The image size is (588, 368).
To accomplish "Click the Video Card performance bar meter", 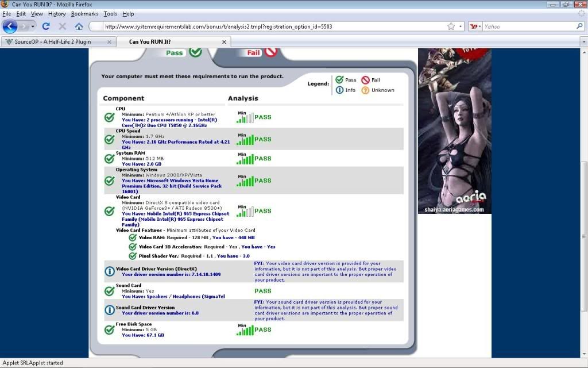I will 245,212.
